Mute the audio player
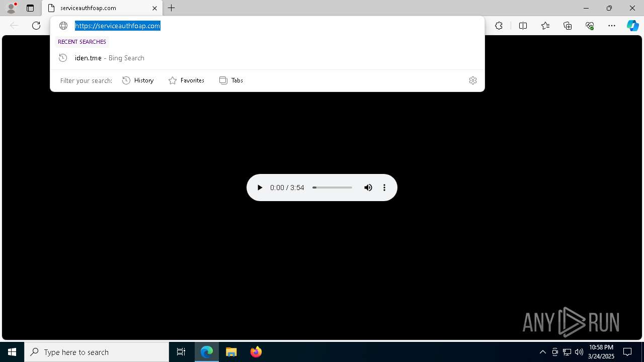 (368, 188)
